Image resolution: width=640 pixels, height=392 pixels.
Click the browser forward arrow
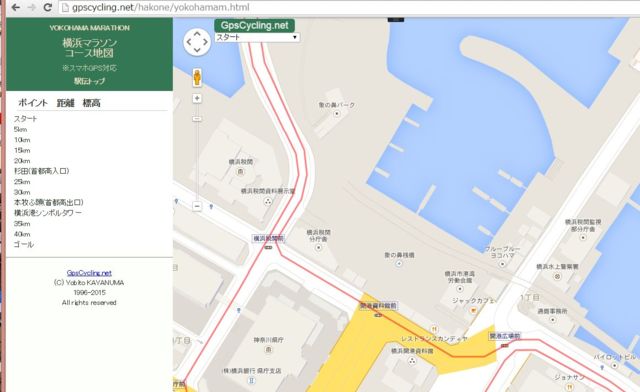point(31,7)
